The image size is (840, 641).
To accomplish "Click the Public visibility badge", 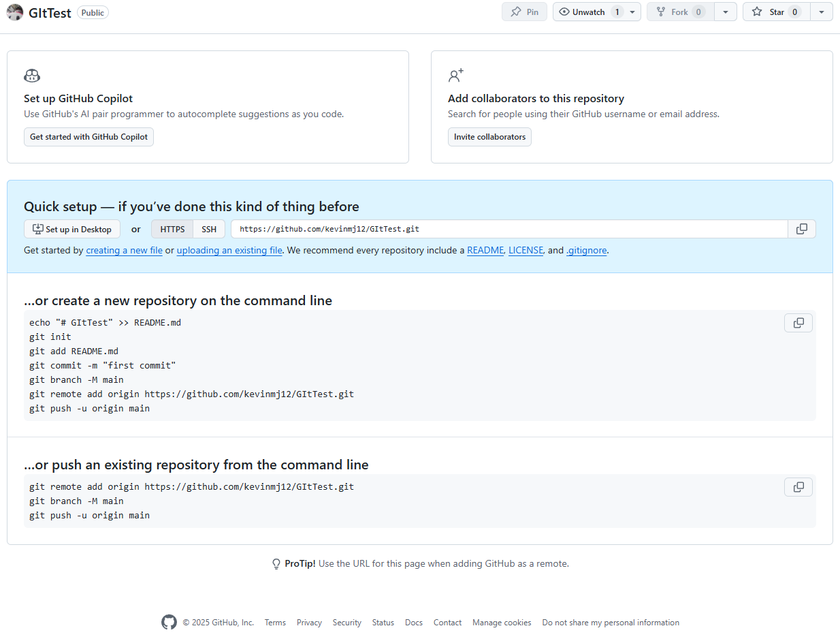I will 93,12.
